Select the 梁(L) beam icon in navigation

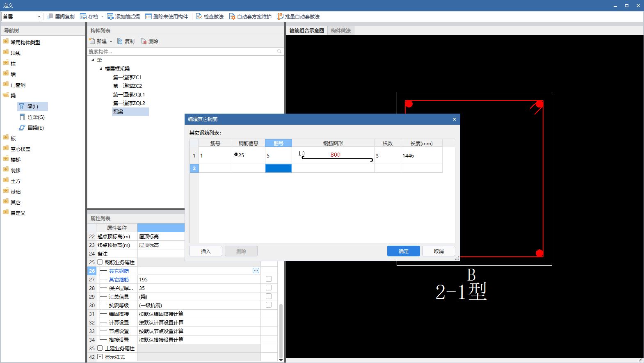pos(22,106)
